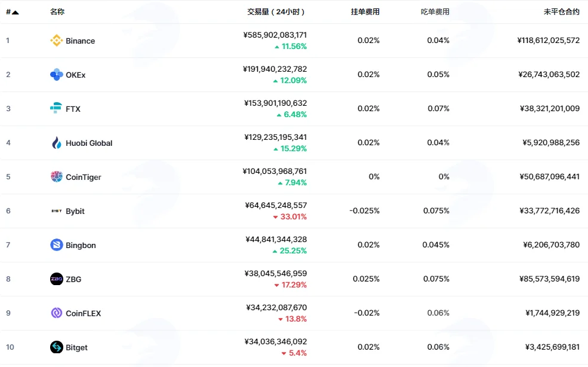Click the Binance exchange logo icon
This screenshot has width=588, height=367.
coord(57,41)
